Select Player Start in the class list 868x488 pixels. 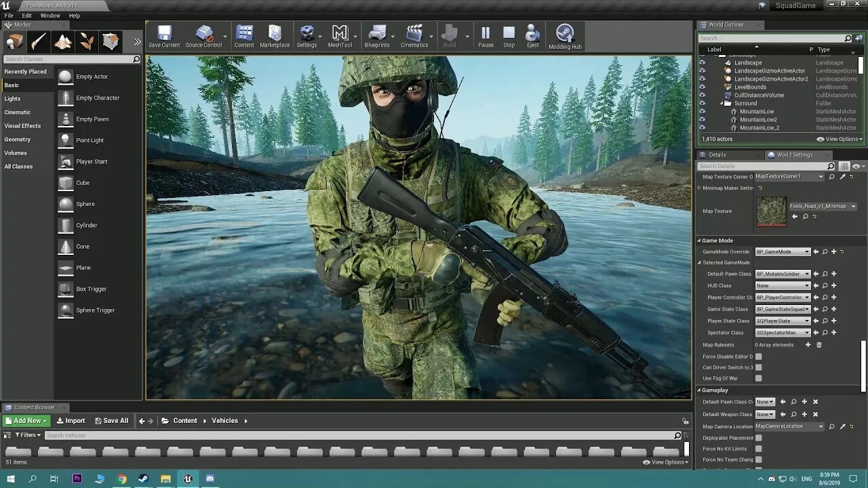[x=92, y=161]
